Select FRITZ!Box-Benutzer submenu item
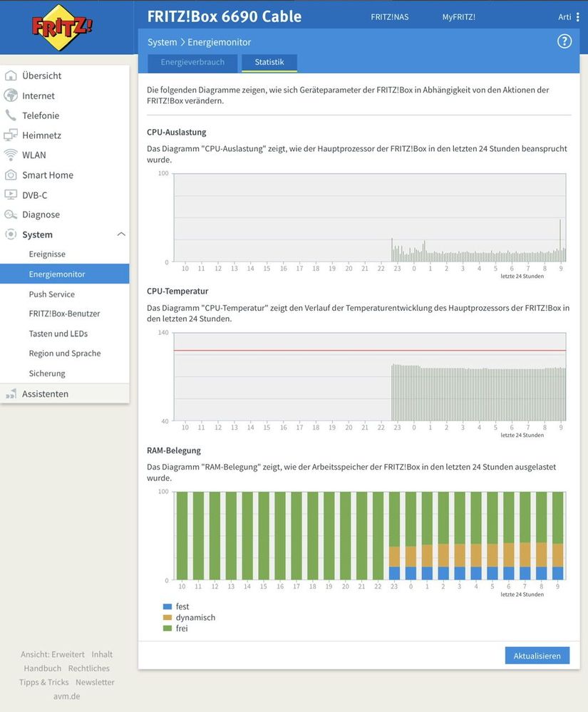 [x=64, y=314]
